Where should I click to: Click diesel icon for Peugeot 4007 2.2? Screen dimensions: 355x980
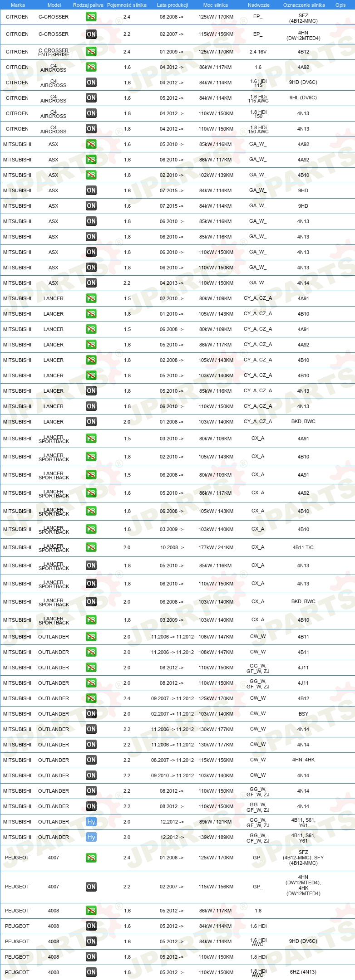pyautogui.click(x=91, y=887)
